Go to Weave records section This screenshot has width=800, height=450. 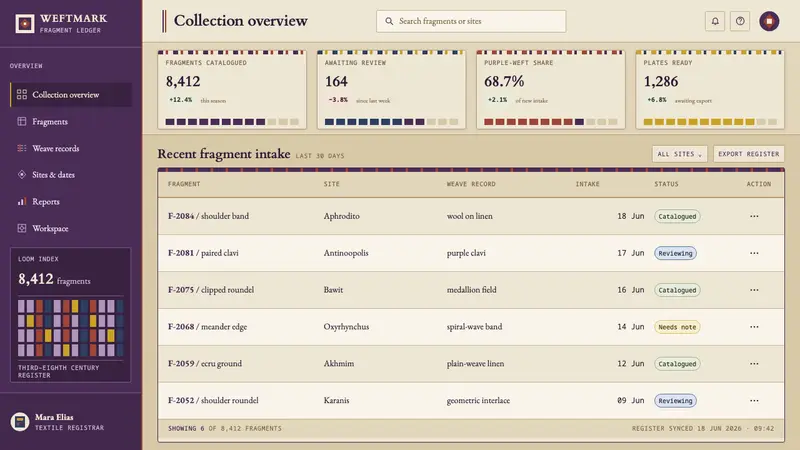(x=71, y=148)
